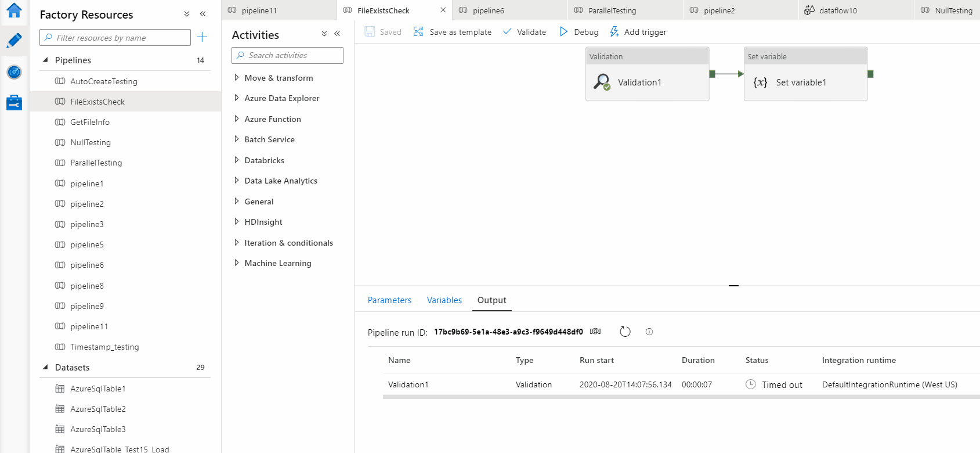
Task: Switch to the pipeline6 tab
Action: (509, 10)
